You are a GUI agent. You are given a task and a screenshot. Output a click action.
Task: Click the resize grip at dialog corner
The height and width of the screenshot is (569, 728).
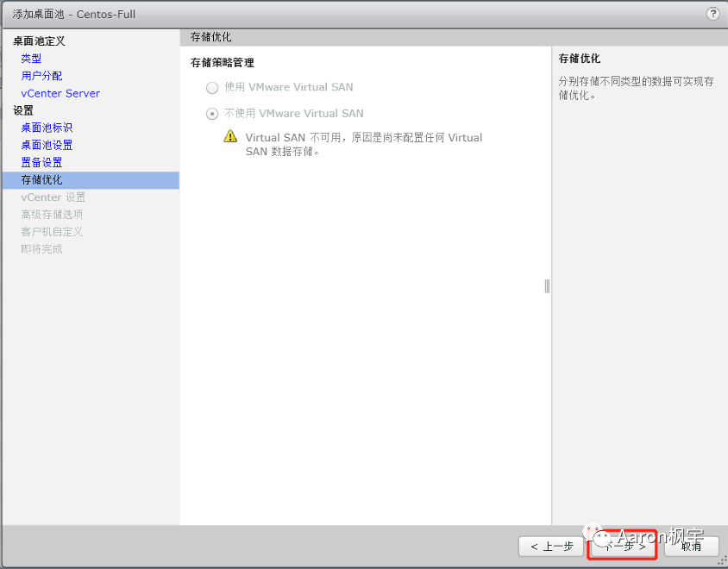722,560
